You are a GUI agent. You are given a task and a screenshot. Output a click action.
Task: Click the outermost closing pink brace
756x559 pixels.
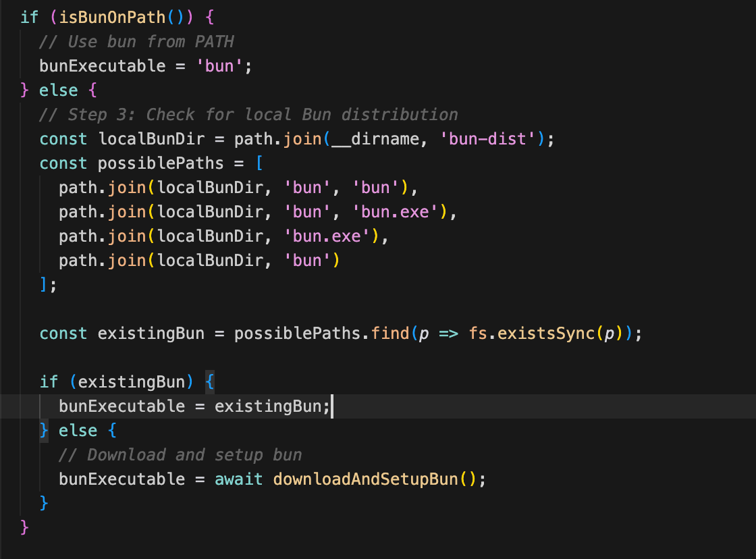click(24, 527)
